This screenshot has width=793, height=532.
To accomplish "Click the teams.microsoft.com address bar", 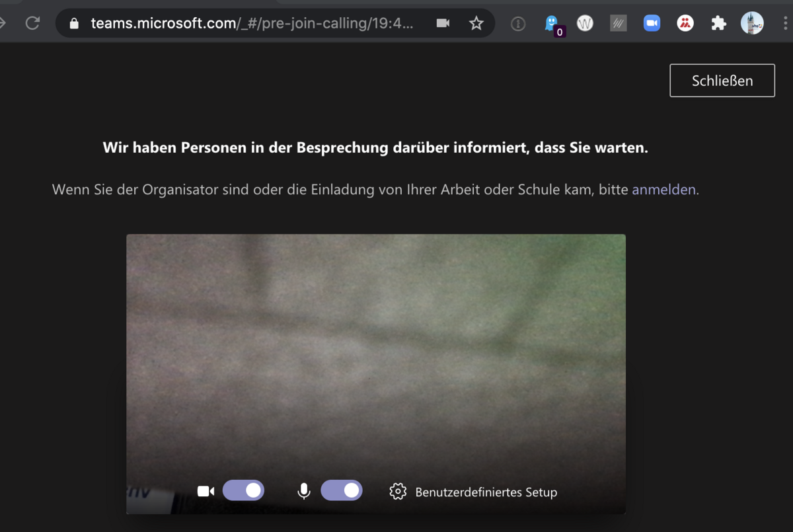I will point(252,24).
